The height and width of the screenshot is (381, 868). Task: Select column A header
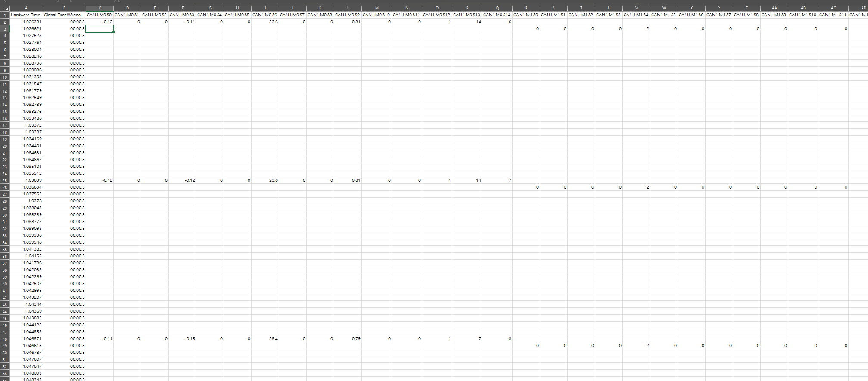(x=26, y=8)
